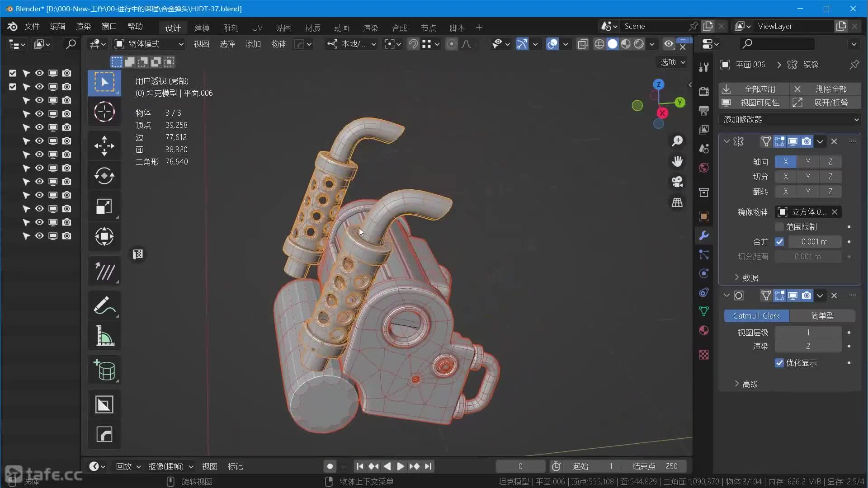Switch to the Sculpt workspace tab
868x488 pixels.
coord(231,28)
